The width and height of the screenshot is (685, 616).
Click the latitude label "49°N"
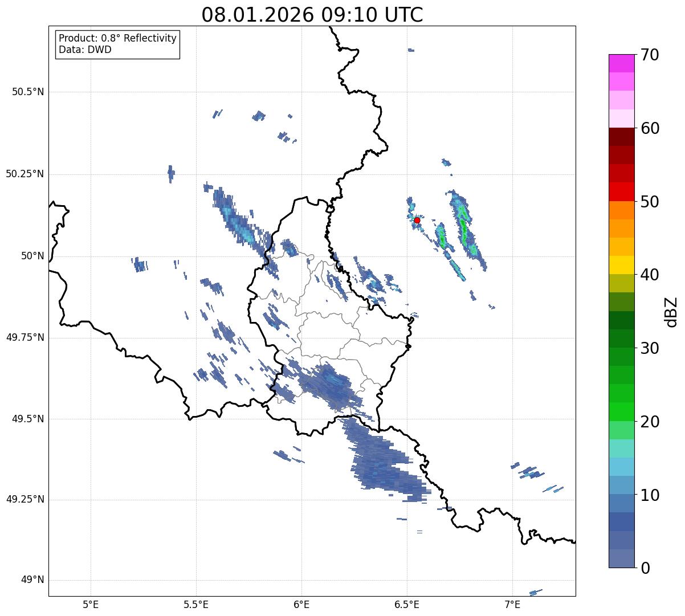tap(31, 580)
